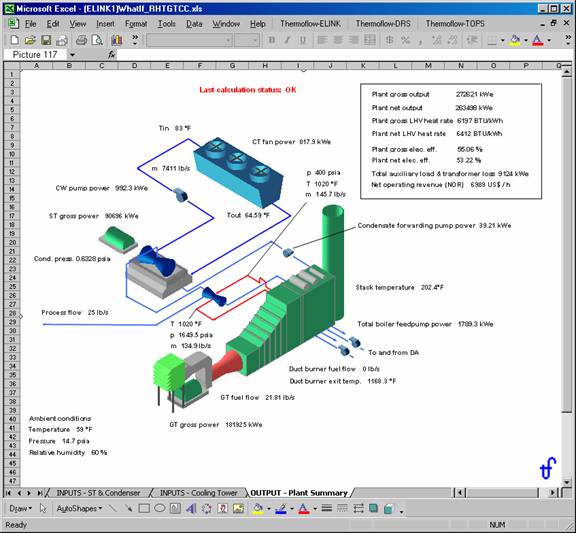Screen dimensions: 576x533
Task: Apply Font Color in Formatting toolbar
Action: (x=537, y=40)
